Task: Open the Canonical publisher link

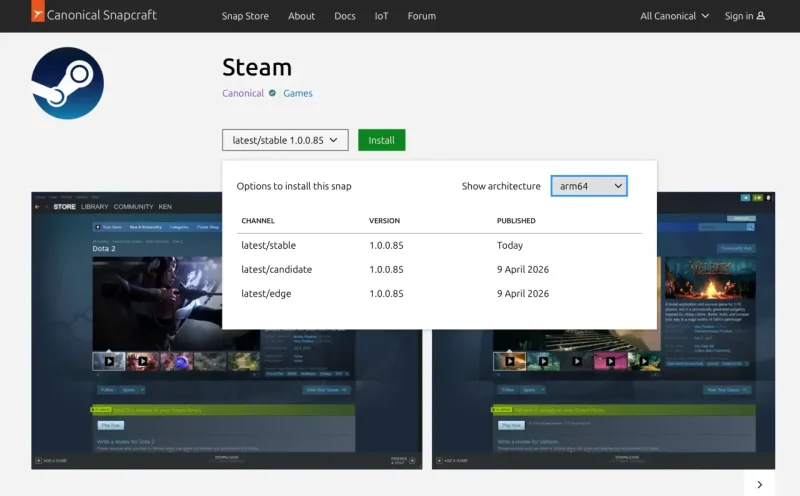Action: 243,93
